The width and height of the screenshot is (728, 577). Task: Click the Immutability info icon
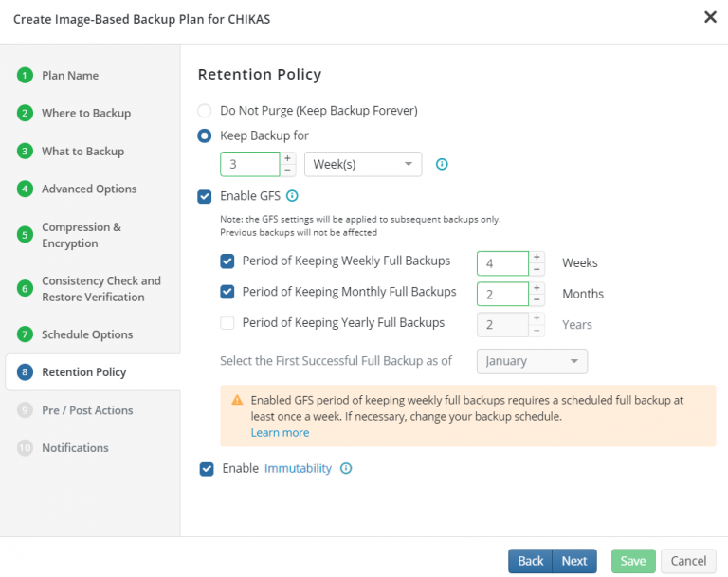346,468
